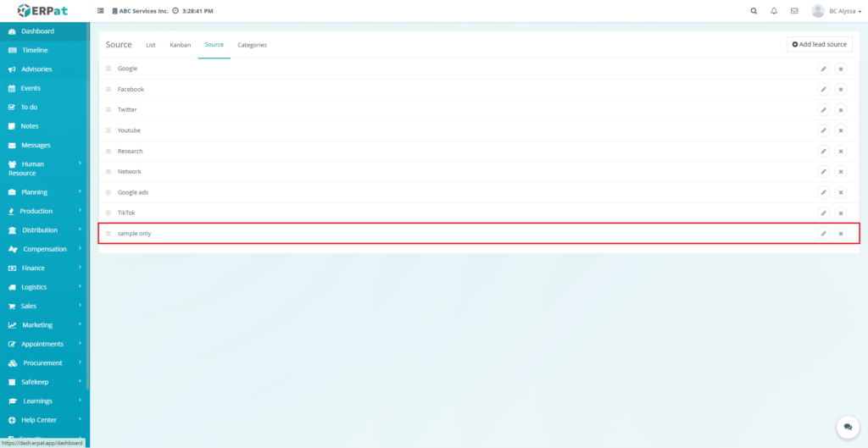Viewport: 868px width, 448px height.
Task: Edit the Youtube lead source
Action: pyautogui.click(x=824, y=130)
